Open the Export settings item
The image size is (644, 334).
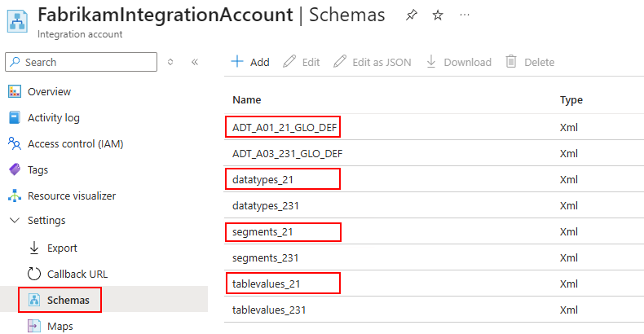tap(62, 248)
